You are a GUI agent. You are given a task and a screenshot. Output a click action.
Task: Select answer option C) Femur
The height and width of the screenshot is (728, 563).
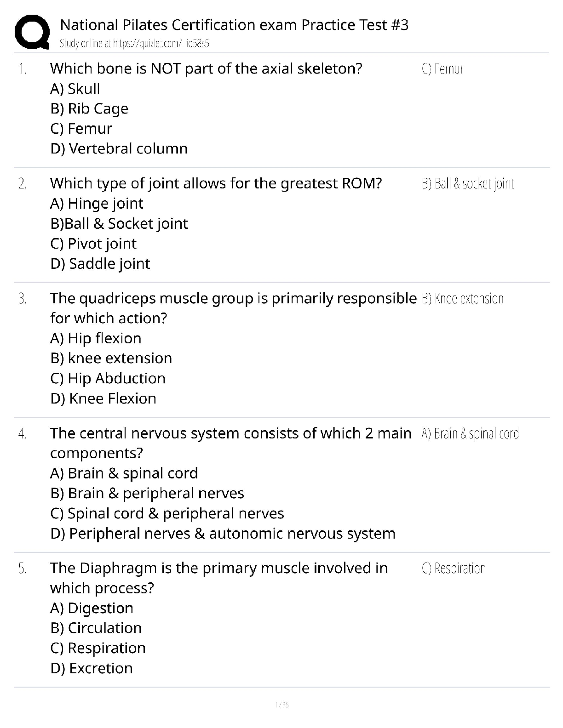[81, 129]
